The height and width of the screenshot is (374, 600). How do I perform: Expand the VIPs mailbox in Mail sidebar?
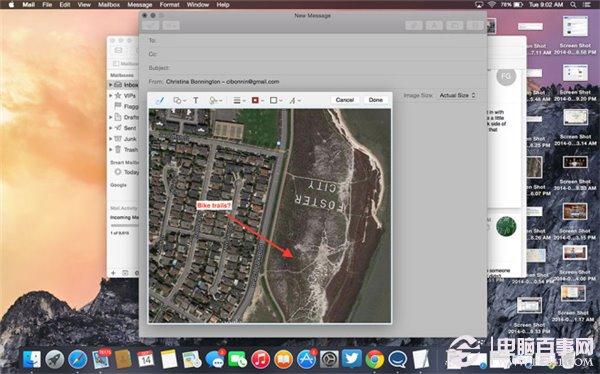pos(111,95)
